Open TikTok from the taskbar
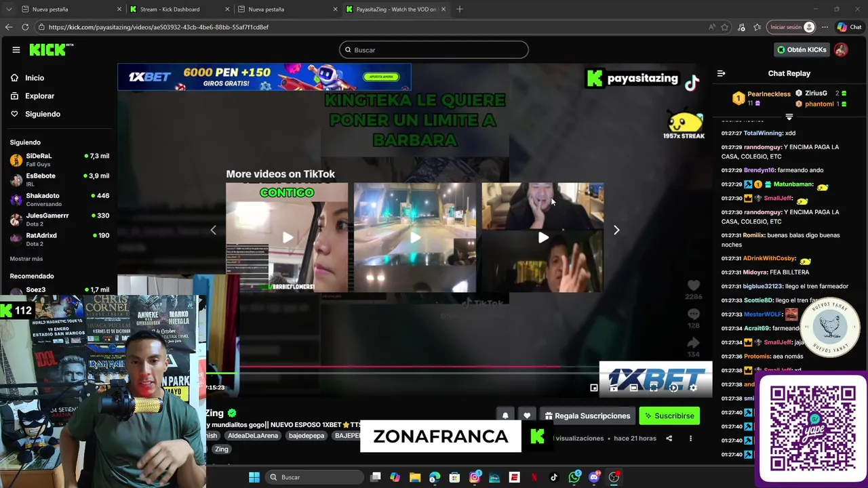 (554, 477)
